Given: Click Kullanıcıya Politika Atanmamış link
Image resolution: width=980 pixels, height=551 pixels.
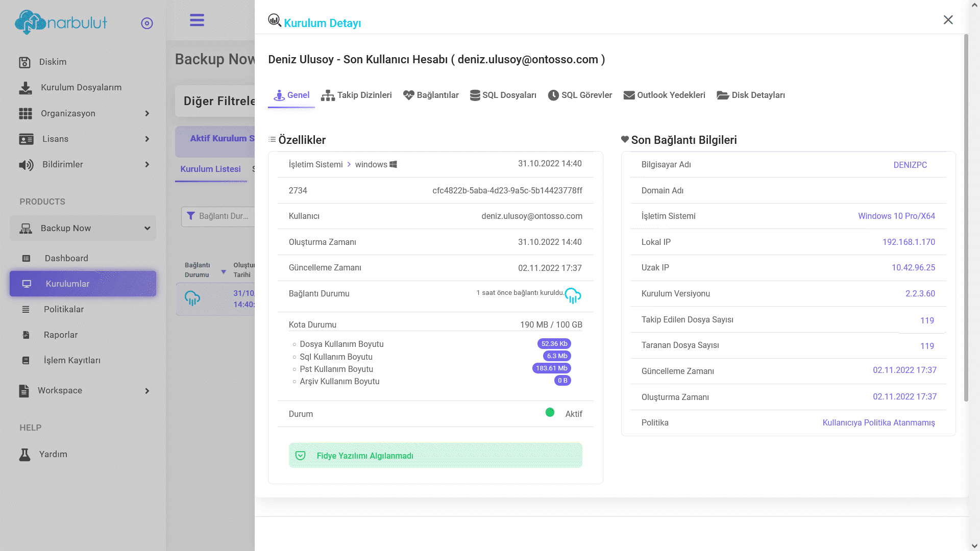Looking at the screenshot, I should 879,423.
